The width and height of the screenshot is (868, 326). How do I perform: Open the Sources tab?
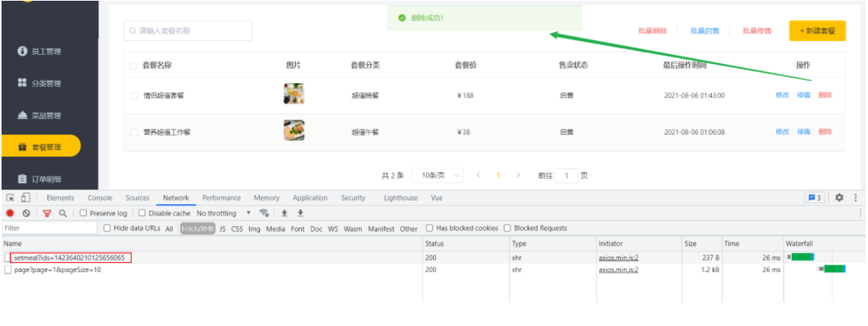tap(137, 197)
